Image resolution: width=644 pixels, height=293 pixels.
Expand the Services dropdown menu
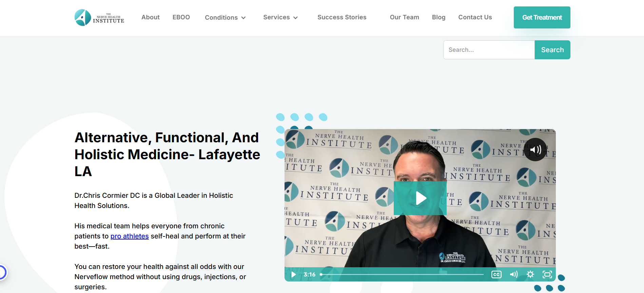pyautogui.click(x=280, y=17)
